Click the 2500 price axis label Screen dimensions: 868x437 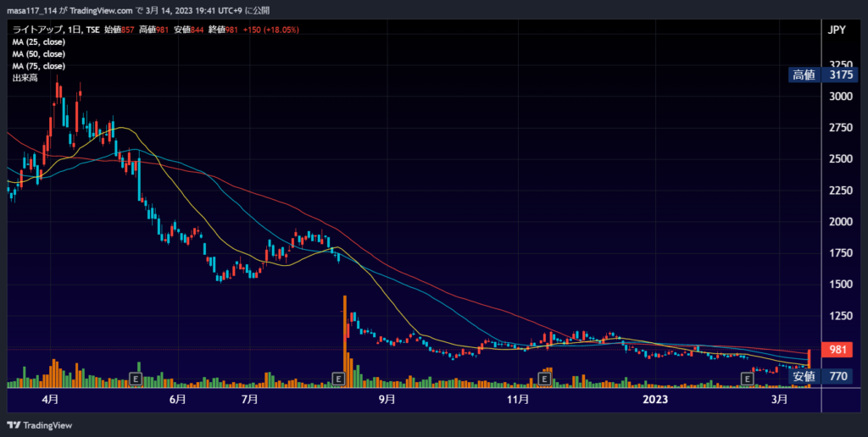841,159
